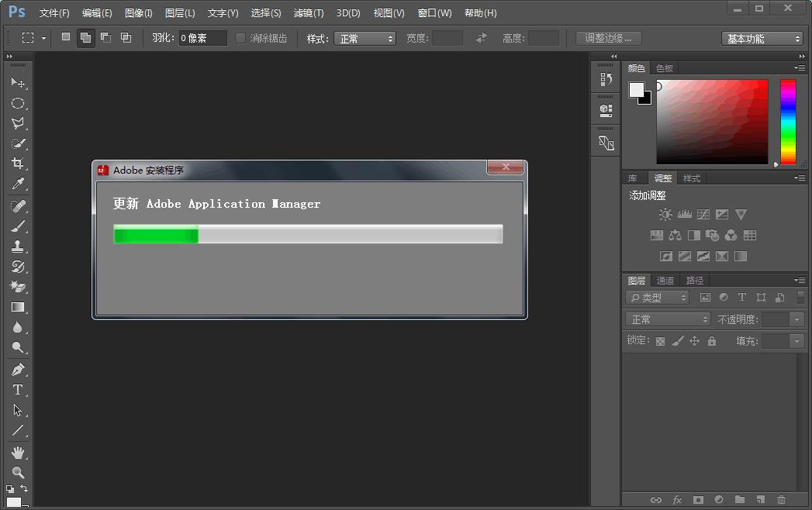
Task: Add a Color Balance adjustment
Action: 675,236
